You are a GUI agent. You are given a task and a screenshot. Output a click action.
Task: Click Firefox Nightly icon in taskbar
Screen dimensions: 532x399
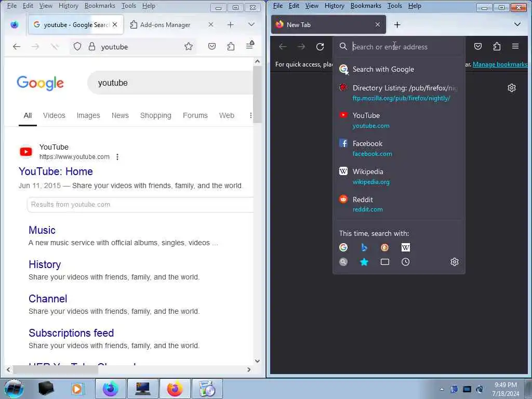click(x=111, y=388)
